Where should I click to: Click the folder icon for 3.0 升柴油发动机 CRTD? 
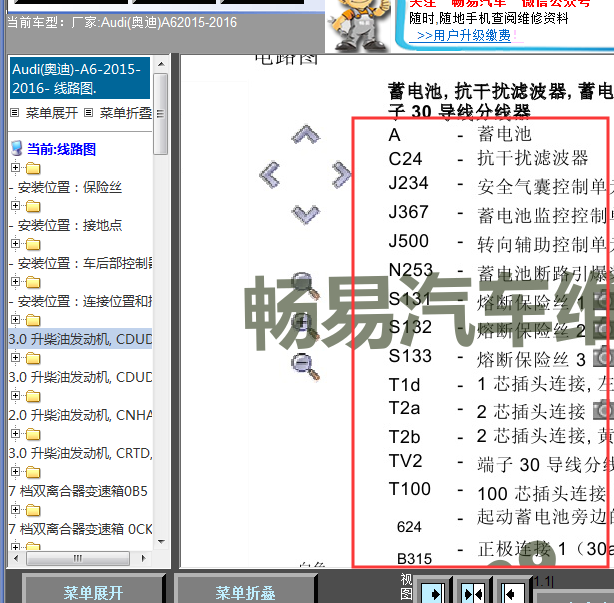pyautogui.click(x=33, y=435)
